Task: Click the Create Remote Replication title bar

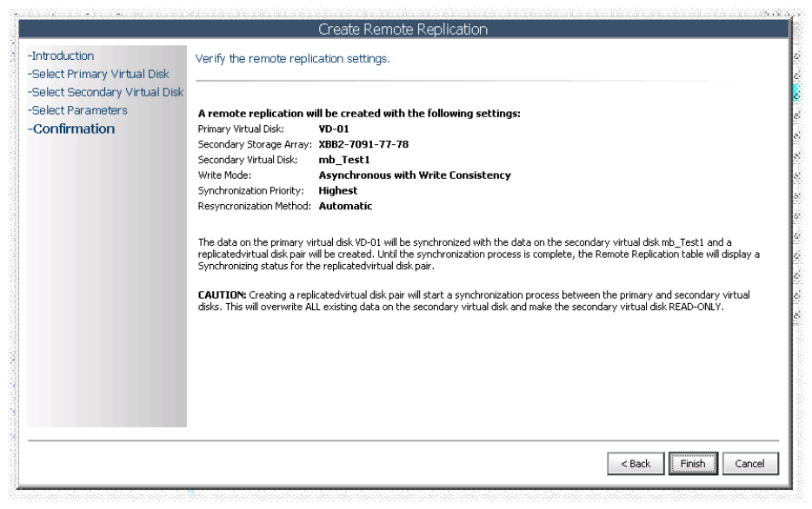Action: pyautogui.click(x=403, y=30)
